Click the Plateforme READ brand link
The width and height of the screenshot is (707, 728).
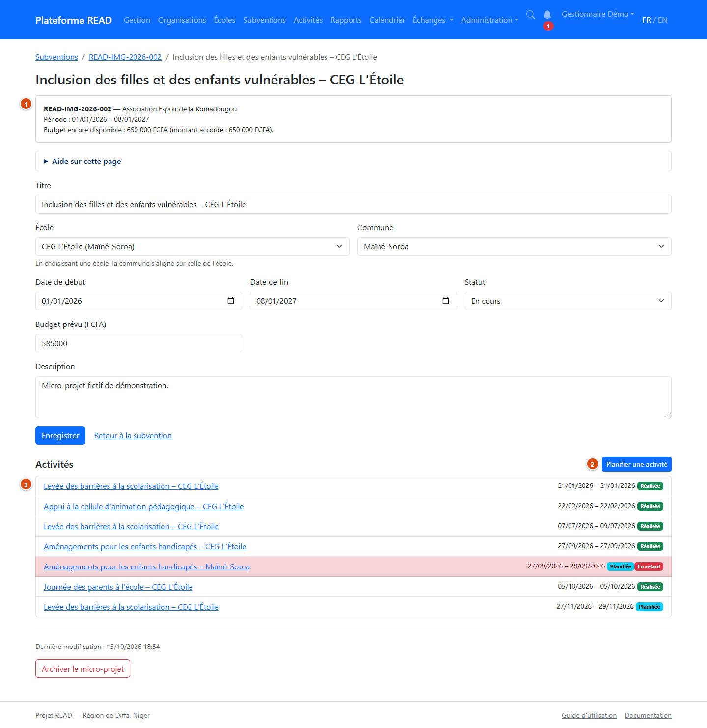[x=74, y=20]
